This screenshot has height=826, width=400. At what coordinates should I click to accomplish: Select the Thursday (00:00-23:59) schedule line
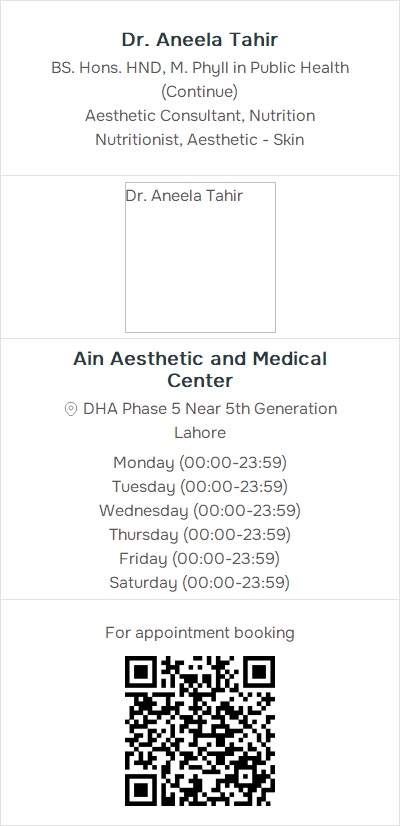pos(200,535)
